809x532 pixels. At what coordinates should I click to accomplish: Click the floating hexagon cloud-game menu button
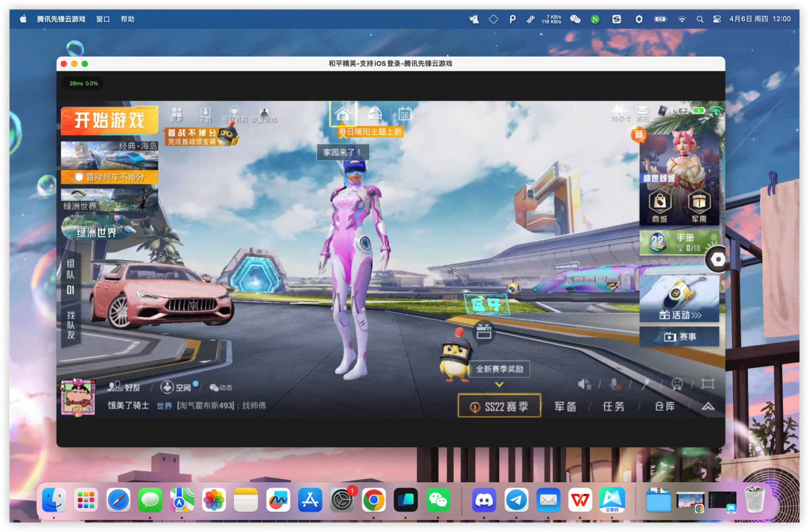[x=717, y=259]
